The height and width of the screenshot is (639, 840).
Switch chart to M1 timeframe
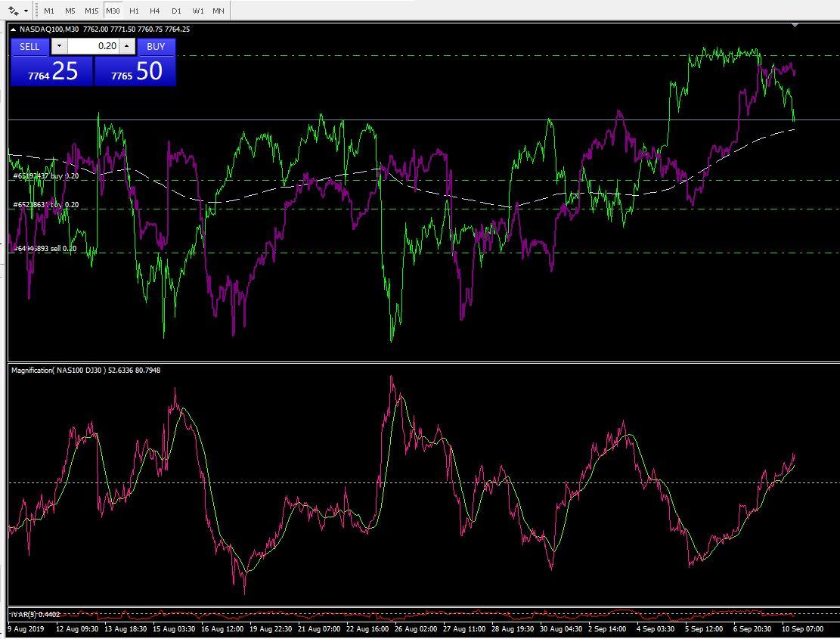tap(48, 11)
